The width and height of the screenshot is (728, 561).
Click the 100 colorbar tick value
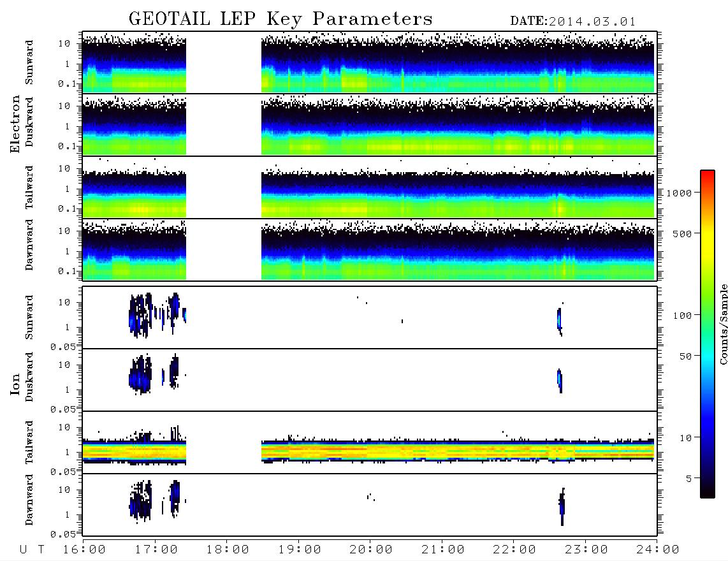683,316
